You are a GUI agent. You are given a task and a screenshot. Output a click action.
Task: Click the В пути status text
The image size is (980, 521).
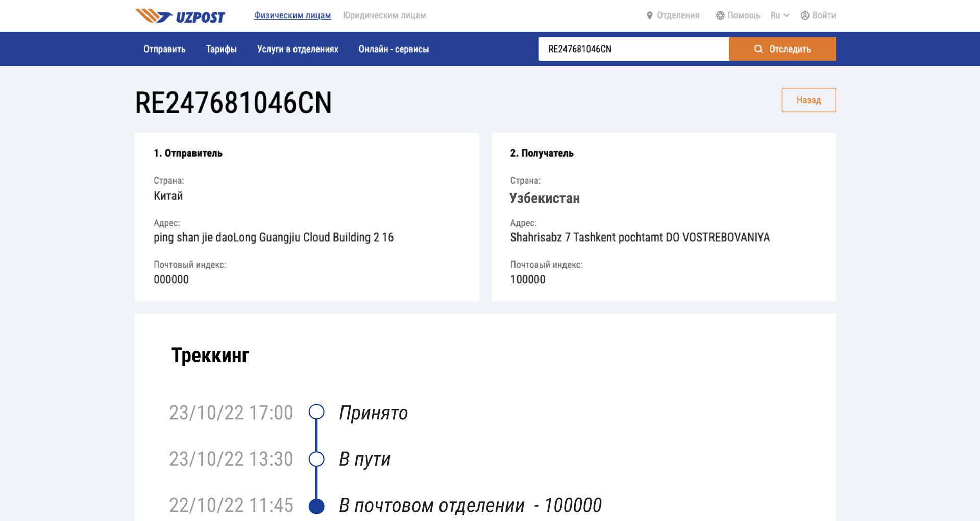pyautogui.click(x=364, y=459)
